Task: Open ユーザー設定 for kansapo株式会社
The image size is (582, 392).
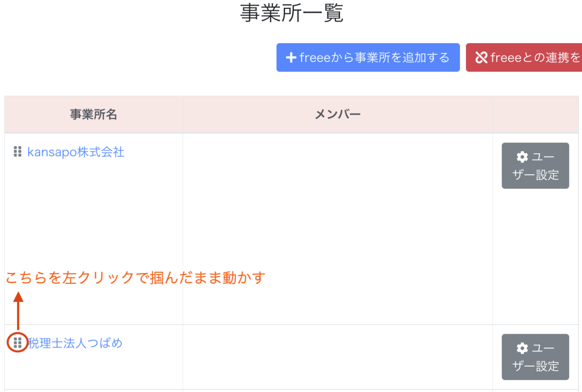Action: pos(535,165)
